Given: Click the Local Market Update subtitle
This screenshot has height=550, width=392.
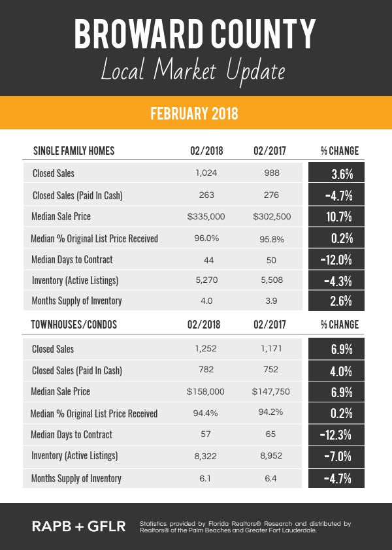Looking at the screenshot, I should click(x=193, y=70).
